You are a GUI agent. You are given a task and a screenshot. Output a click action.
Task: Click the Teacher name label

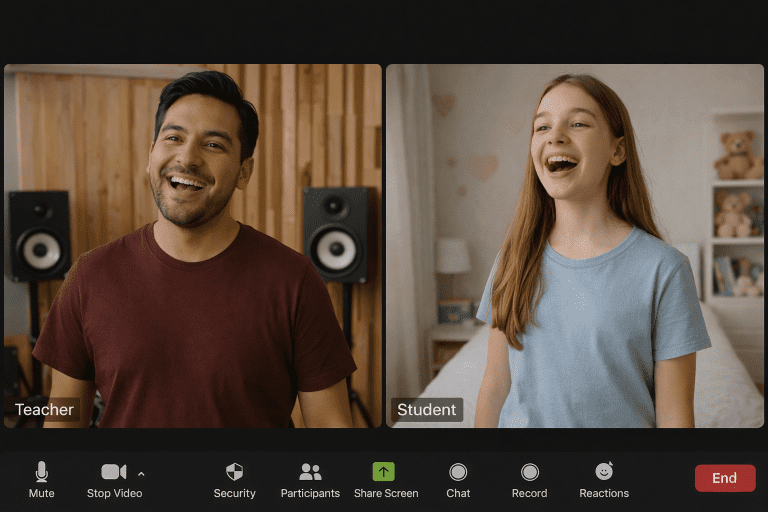[45, 409]
